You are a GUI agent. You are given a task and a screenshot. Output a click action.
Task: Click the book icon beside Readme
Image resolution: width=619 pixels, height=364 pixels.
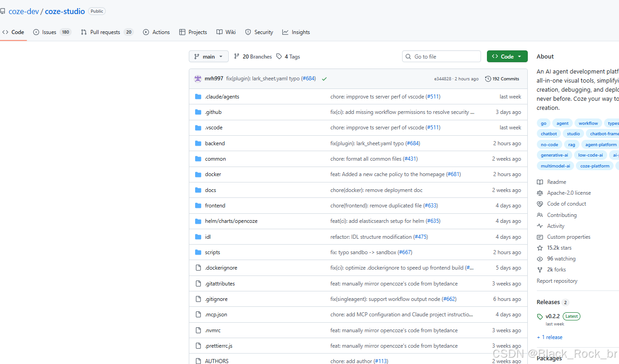tap(540, 182)
